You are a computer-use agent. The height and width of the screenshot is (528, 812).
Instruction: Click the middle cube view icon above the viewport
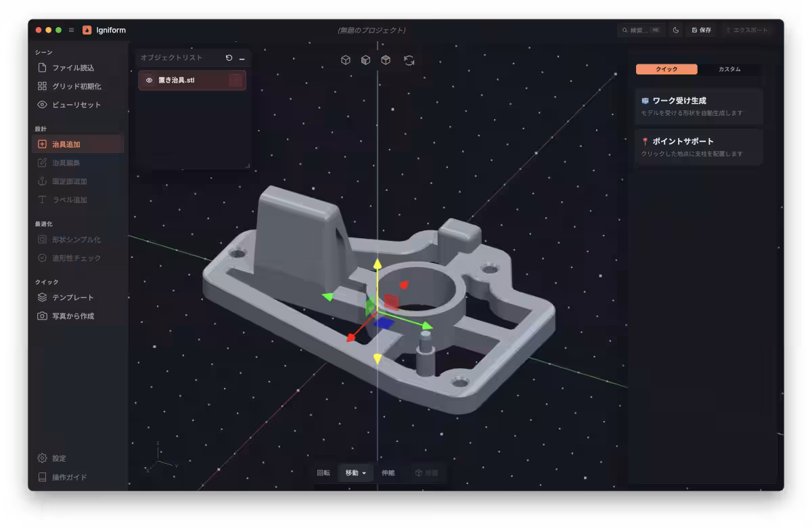pos(365,60)
